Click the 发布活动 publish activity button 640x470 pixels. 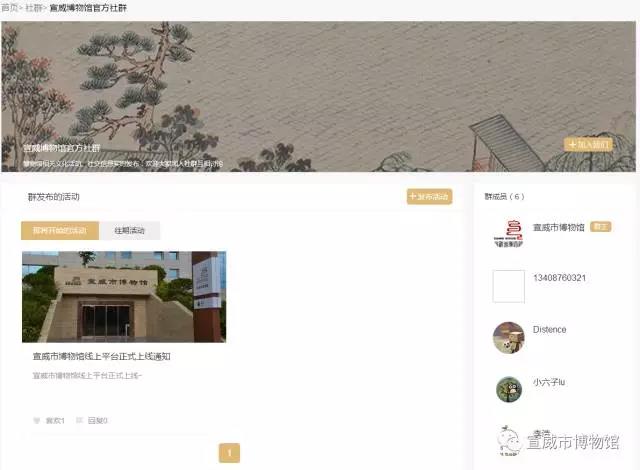[x=429, y=196]
